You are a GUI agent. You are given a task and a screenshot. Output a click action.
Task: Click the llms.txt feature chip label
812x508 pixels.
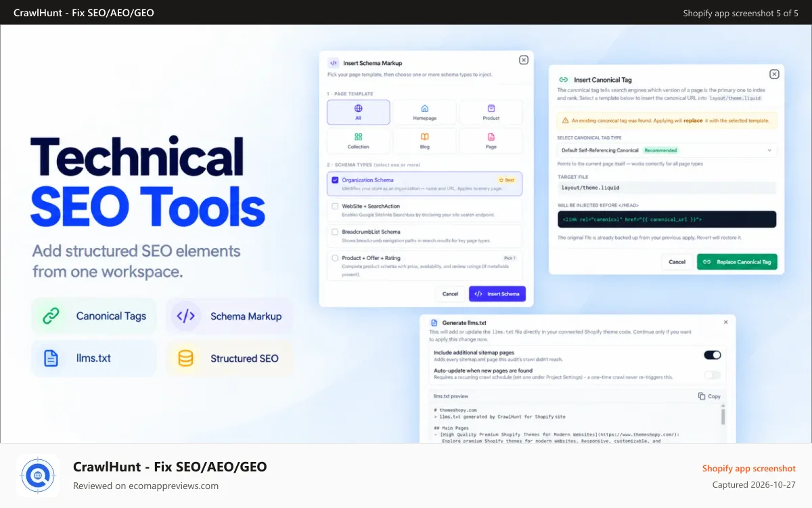(x=93, y=358)
